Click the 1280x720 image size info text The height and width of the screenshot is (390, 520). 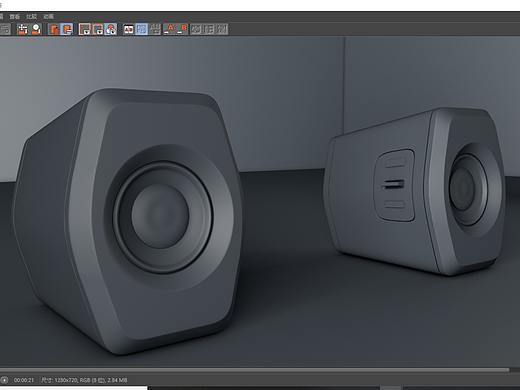[84, 380]
